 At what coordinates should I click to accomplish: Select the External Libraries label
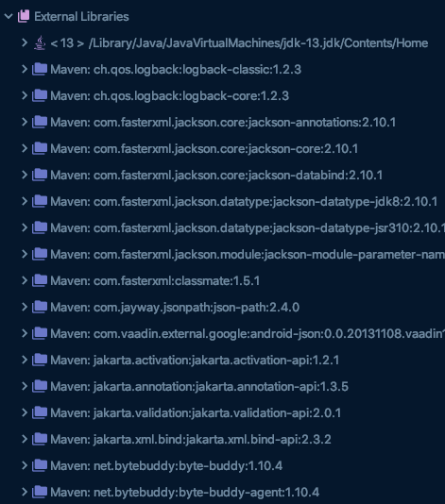coord(82,17)
